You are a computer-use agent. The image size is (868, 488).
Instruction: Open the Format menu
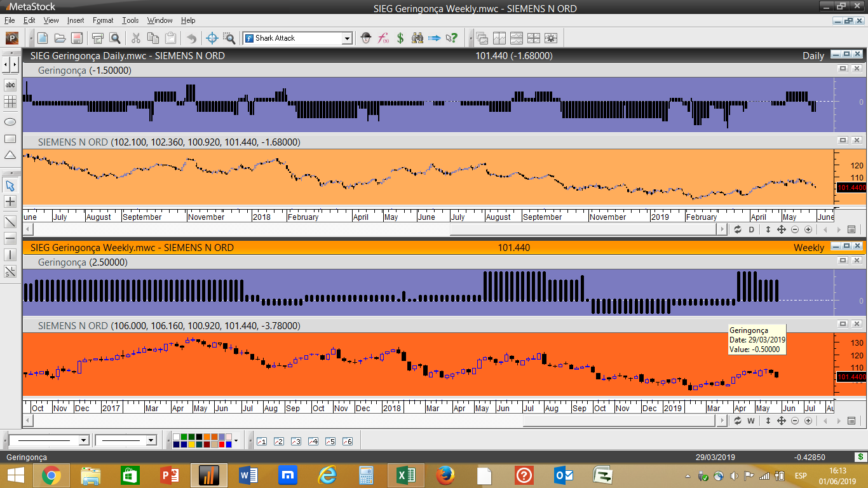[x=103, y=20]
